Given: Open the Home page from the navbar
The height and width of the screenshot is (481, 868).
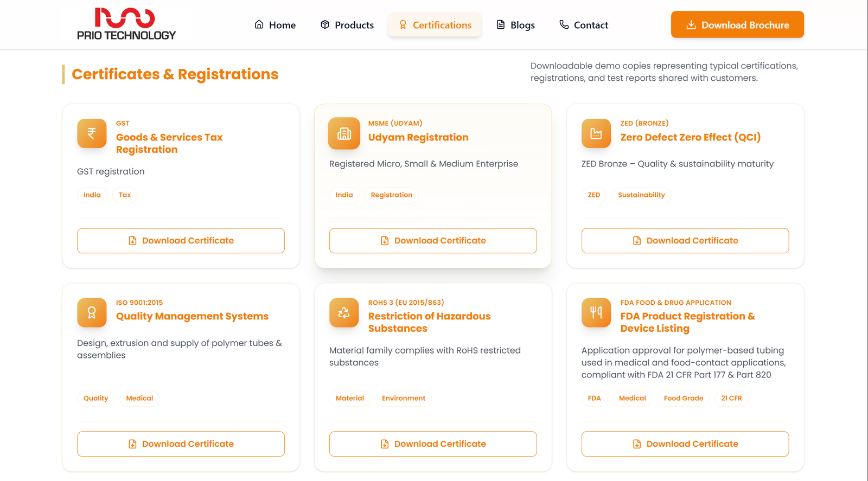Looking at the screenshot, I should (x=275, y=25).
